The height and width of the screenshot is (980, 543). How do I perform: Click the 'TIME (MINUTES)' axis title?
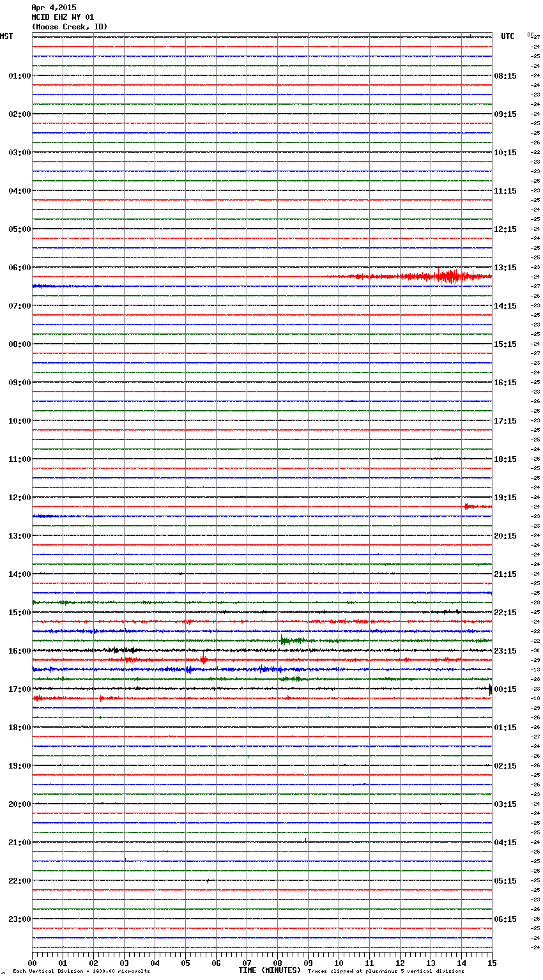coord(270,970)
